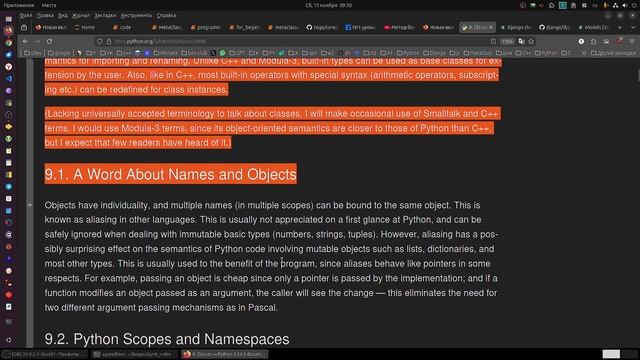Click the '9.1. A Word About Names and Objects' heading
The height and width of the screenshot is (360, 640).
point(171,174)
